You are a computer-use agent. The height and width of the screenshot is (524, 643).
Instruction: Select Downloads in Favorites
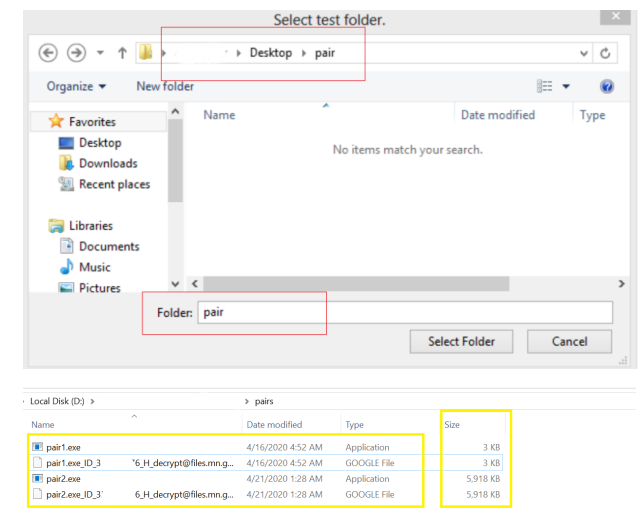click(x=108, y=163)
